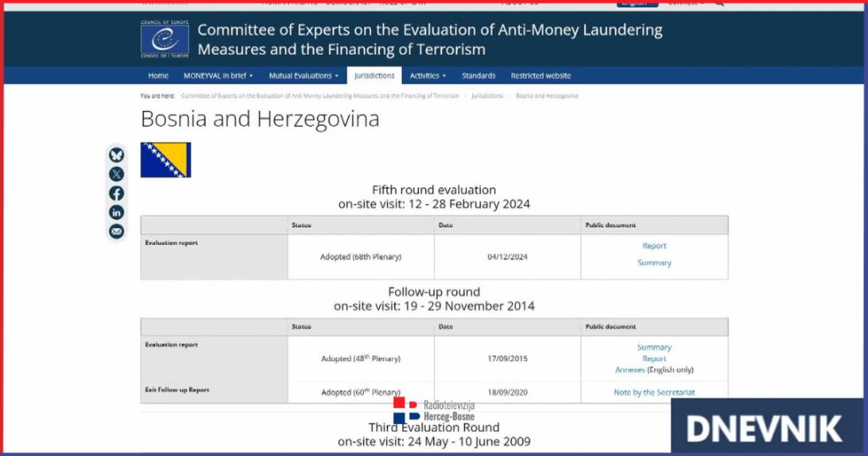Open the Fifth round Summary link
This screenshot has width=868, height=456.
click(x=655, y=262)
